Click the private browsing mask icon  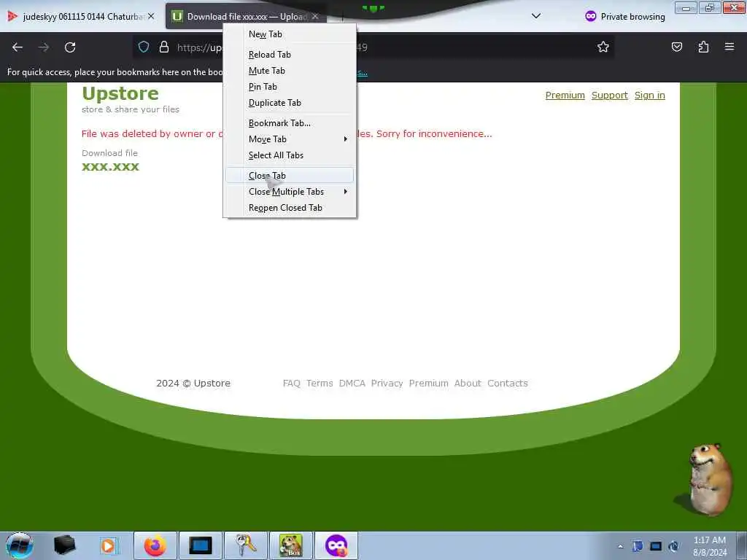591,16
